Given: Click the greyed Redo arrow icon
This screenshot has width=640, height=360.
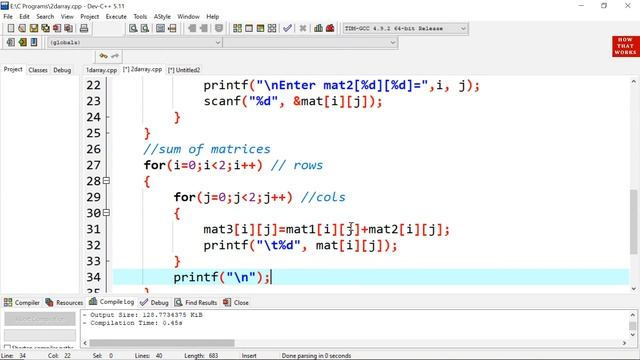Looking at the screenshot, I should point(115,56).
